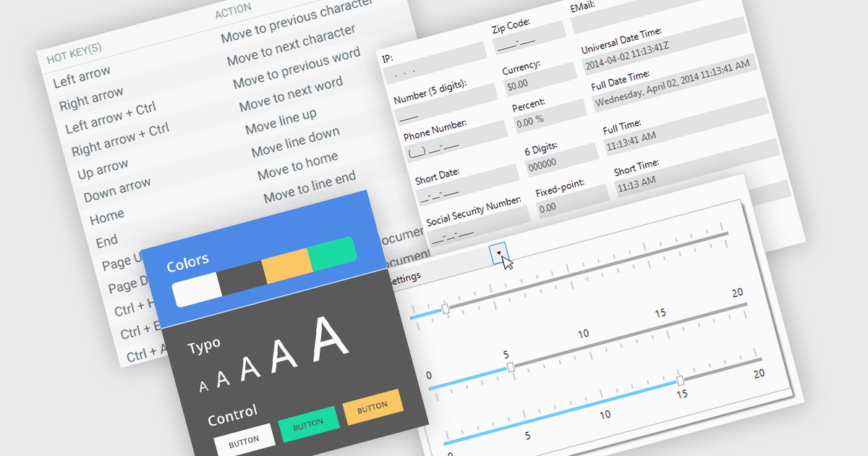
Task: Click the Control heading in theme panel
Action: tap(232, 415)
